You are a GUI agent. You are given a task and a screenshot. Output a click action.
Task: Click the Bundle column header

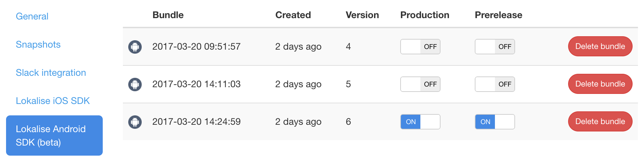point(168,15)
